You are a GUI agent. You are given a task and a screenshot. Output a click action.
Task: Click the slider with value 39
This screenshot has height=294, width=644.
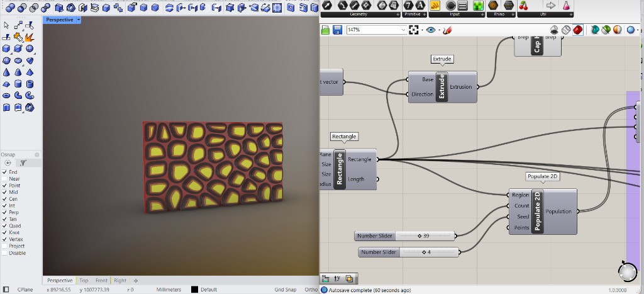point(405,236)
